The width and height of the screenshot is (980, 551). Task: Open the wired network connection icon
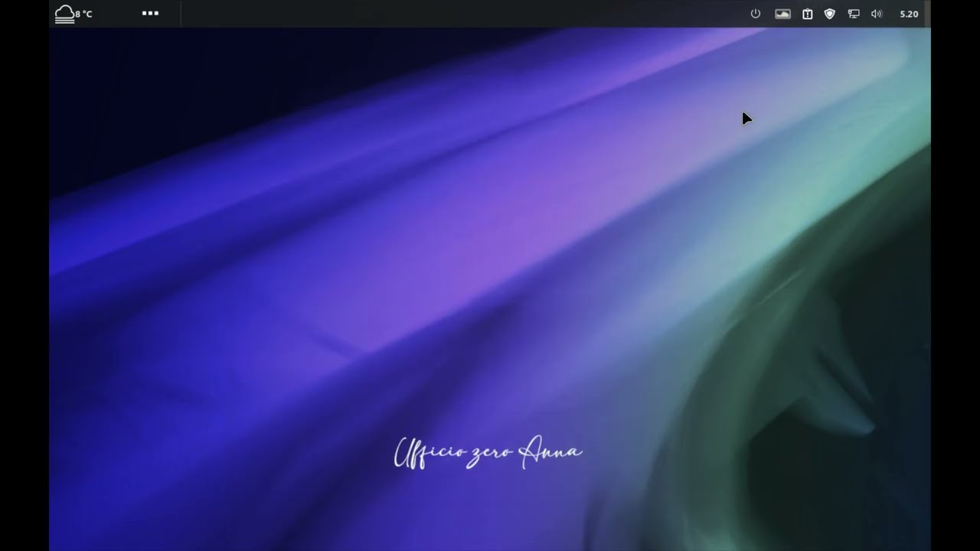coord(854,14)
